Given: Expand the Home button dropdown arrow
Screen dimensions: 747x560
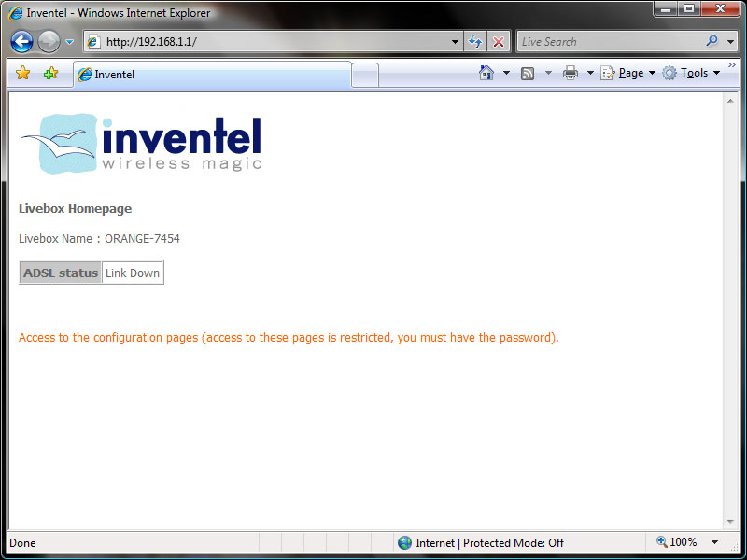Looking at the screenshot, I should coord(506,73).
